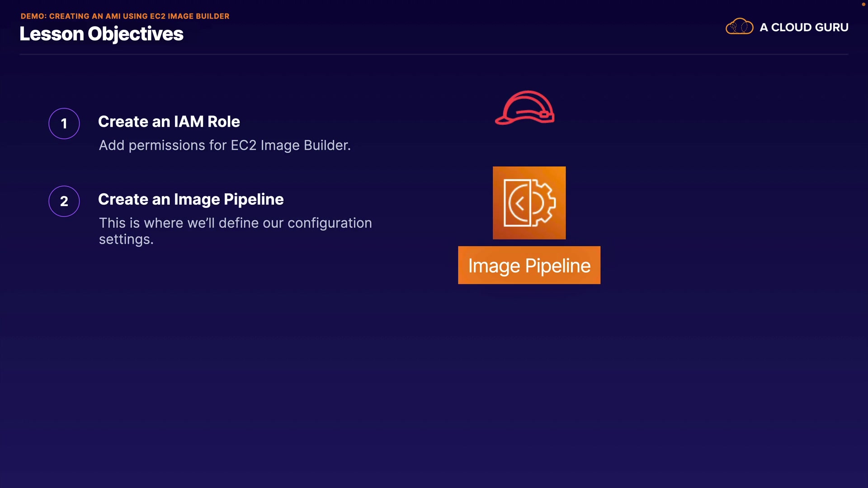The image size is (868, 488).
Task: Click the orange Image Pipeline label box
Action: (x=529, y=265)
